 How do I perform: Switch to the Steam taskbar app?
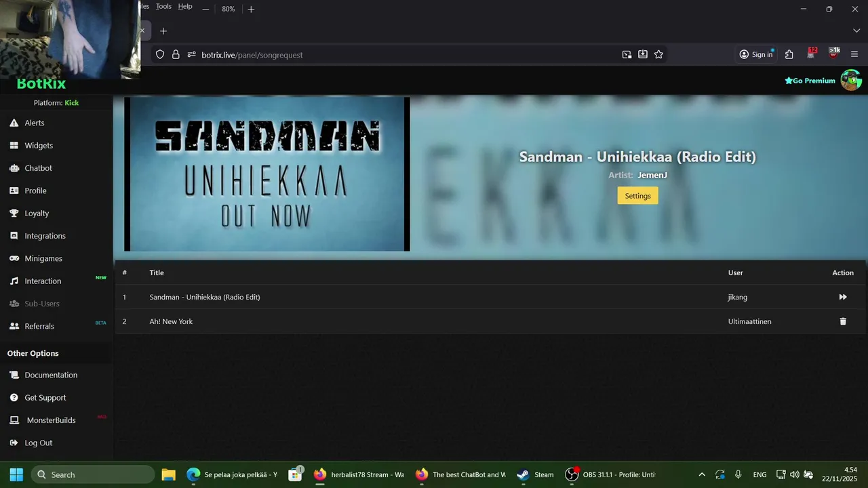coord(536,474)
